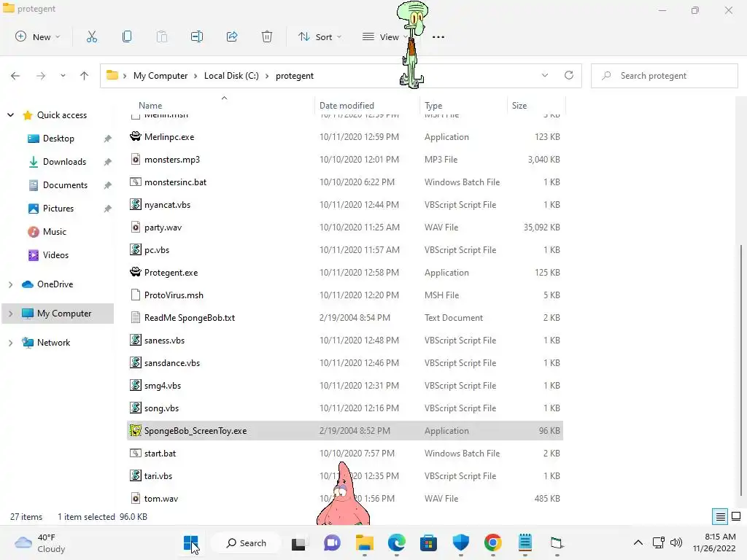
Task: Open Task View on taskbar
Action: click(x=298, y=542)
